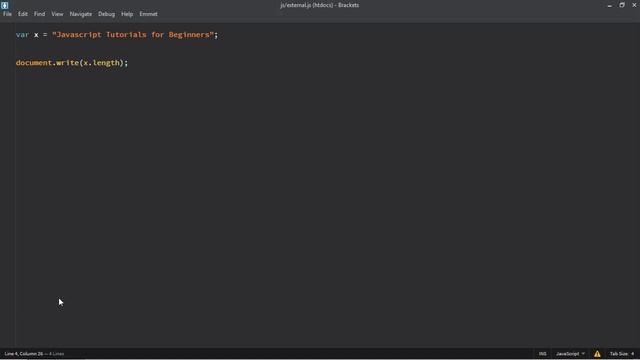Open the Navigate menu
Viewport: 640px width, 360px height.
coord(81,14)
